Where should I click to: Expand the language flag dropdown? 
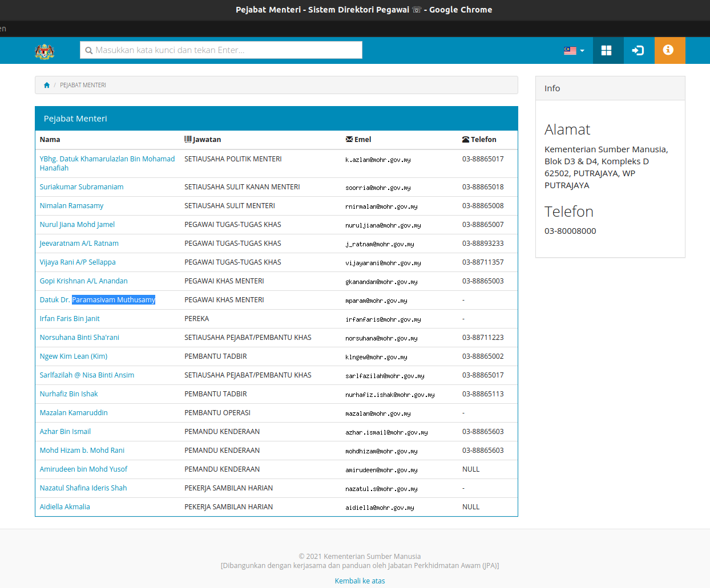point(574,51)
